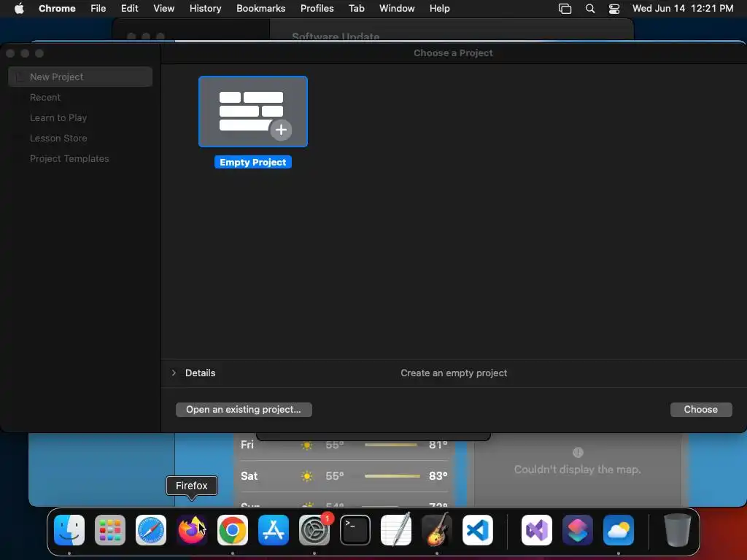The width and height of the screenshot is (747, 560).
Task: Open the Chrome application menu
Action: (x=57, y=8)
